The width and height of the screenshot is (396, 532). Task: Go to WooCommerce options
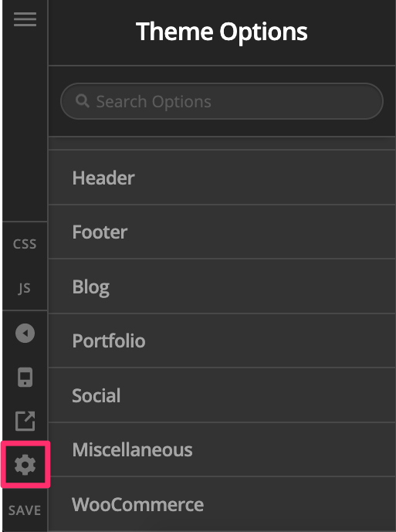click(222, 504)
